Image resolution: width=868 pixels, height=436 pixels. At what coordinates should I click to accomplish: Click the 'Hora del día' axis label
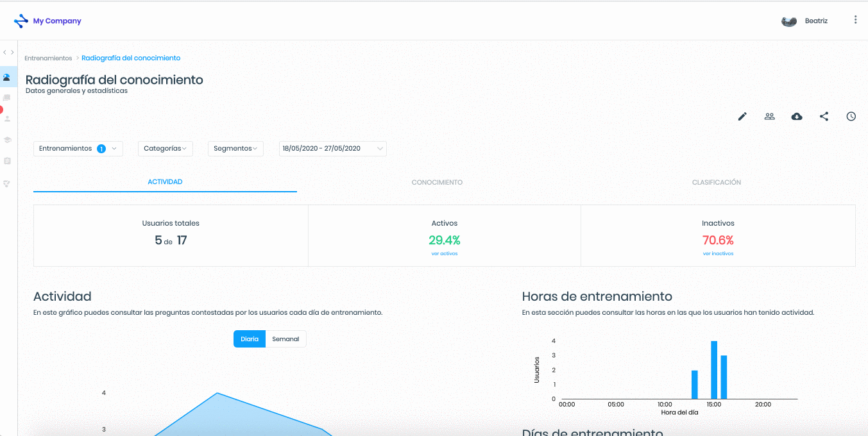tap(679, 412)
